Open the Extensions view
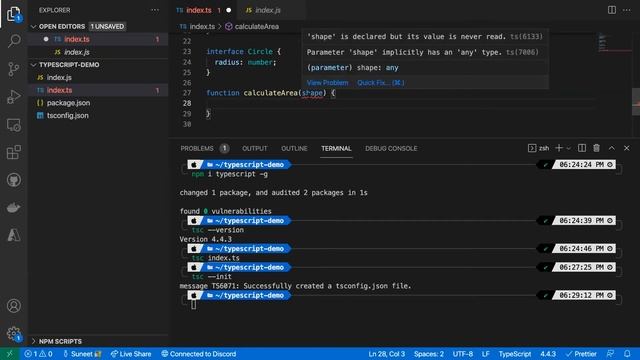 [14, 152]
